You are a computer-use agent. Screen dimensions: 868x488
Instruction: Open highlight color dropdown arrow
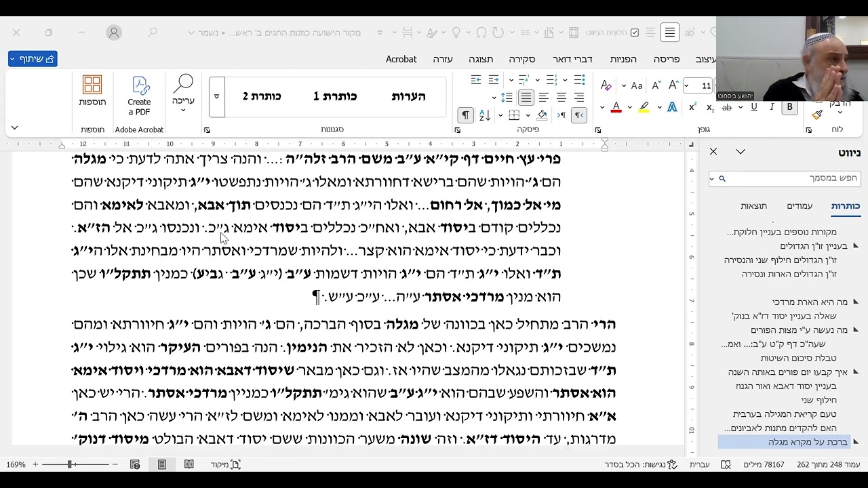[x=630, y=107]
